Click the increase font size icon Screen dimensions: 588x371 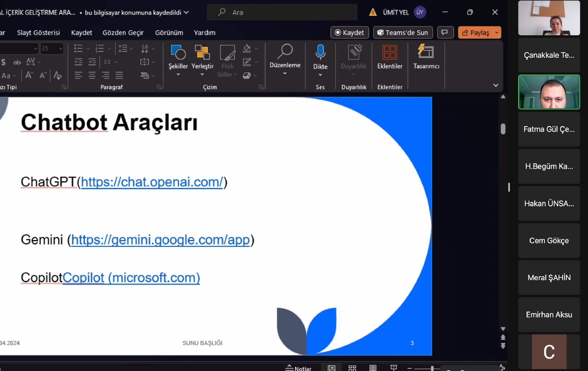29,75
